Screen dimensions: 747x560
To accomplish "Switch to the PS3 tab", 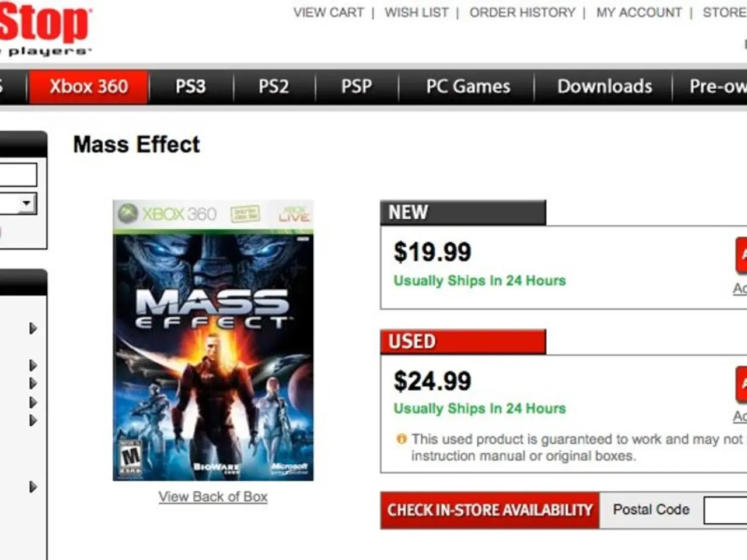I will 191,86.
